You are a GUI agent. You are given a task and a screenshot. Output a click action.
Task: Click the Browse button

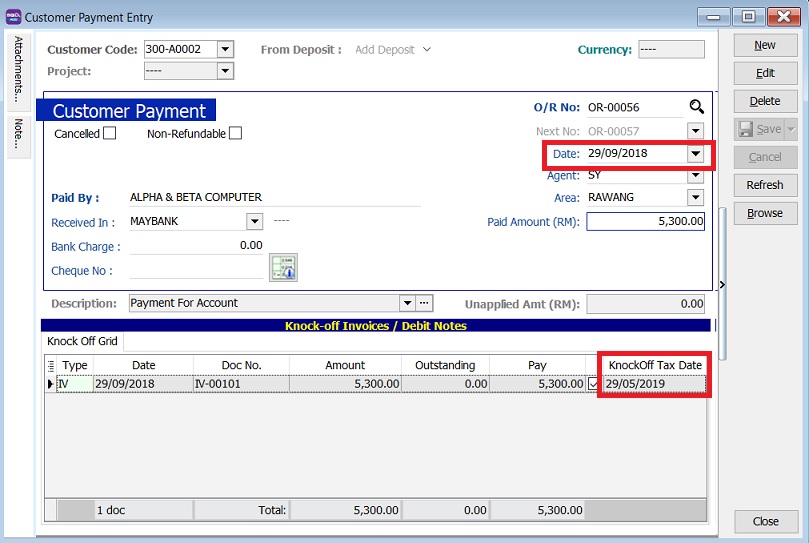coord(765,213)
